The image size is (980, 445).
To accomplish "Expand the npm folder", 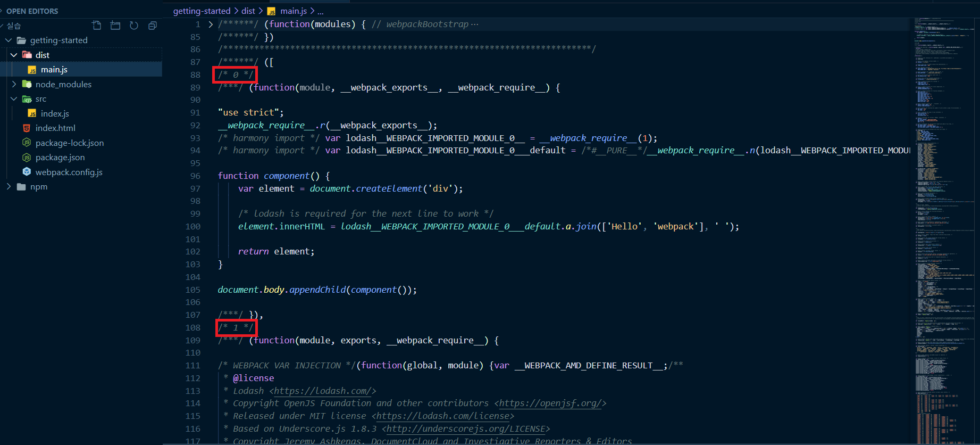I will click(38, 186).
